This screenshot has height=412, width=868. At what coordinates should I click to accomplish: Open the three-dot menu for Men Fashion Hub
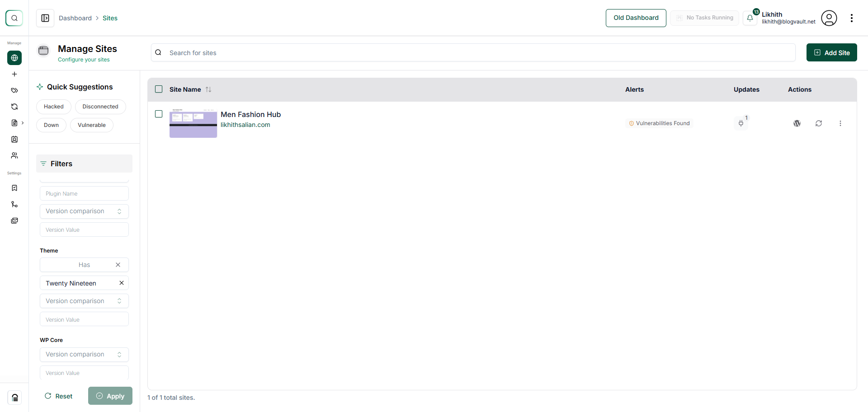840,123
